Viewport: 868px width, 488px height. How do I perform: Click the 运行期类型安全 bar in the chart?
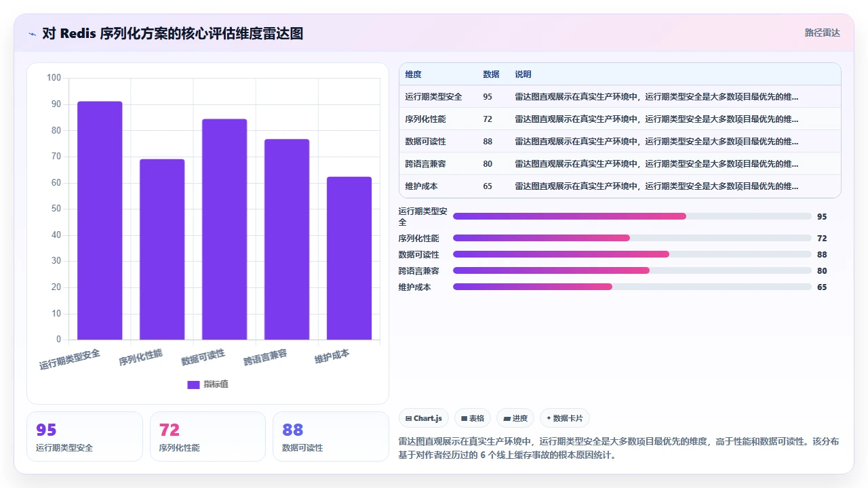click(x=100, y=220)
